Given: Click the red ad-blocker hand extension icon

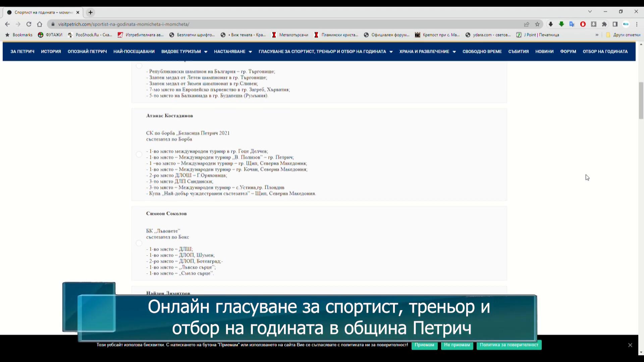Looking at the screenshot, I should [583, 24].
